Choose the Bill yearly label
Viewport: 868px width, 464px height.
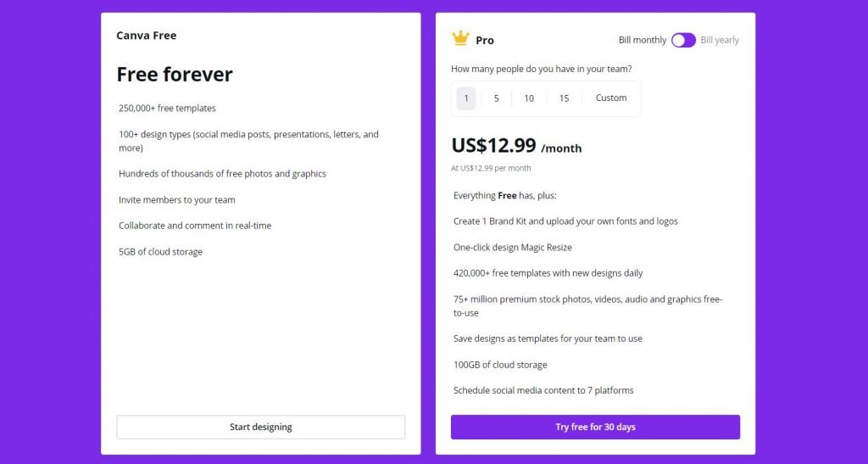click(x=720, y=40)
